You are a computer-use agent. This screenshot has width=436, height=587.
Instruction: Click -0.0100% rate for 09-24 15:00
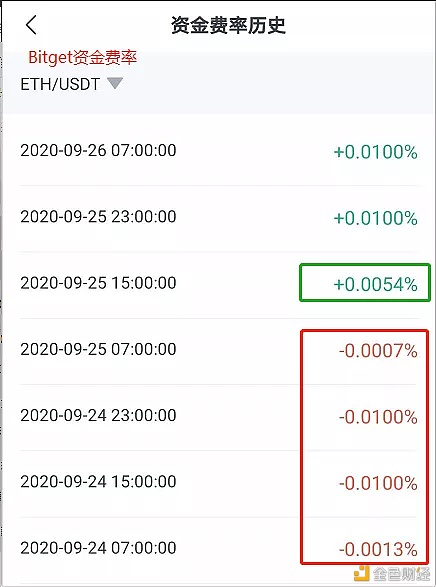tap(378, 483)
